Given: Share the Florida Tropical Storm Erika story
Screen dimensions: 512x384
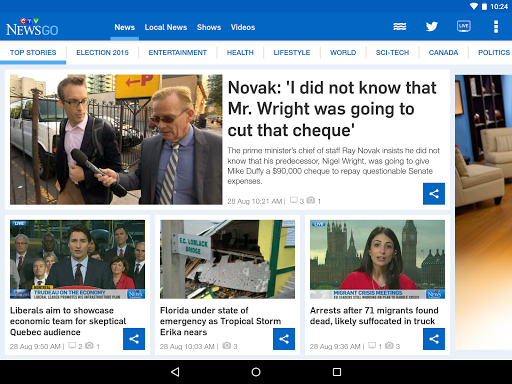Looking at the screenshot, I should [x=284, y=339].
